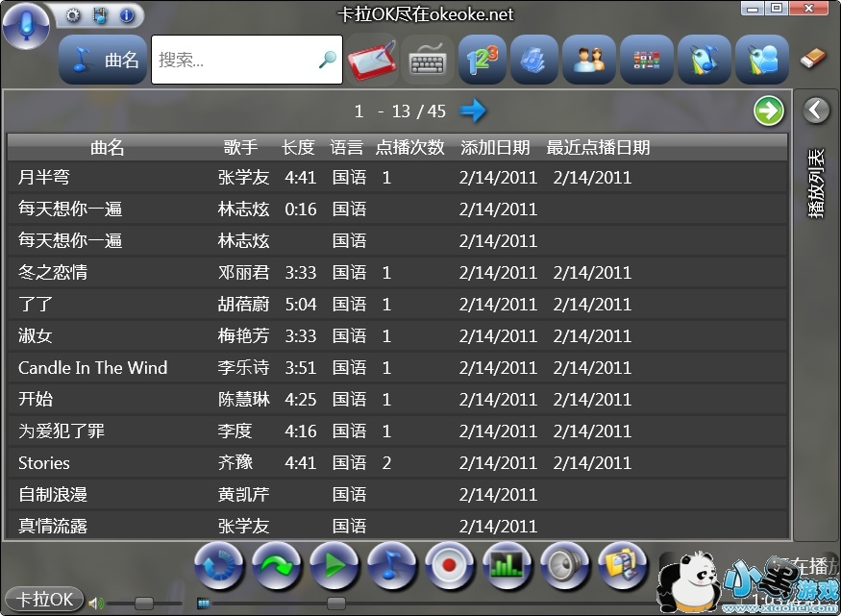The image size is (841, 616).
Task: Start recording with record button
Action: point(450,565)
